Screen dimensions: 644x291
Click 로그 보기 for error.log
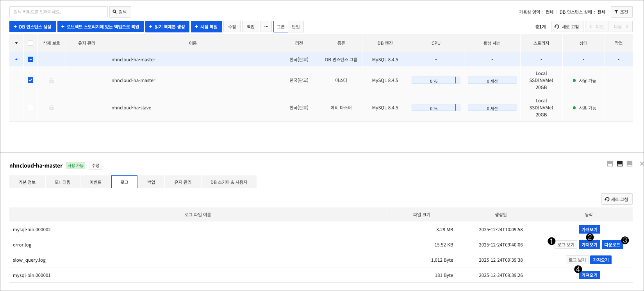[566, 245]
